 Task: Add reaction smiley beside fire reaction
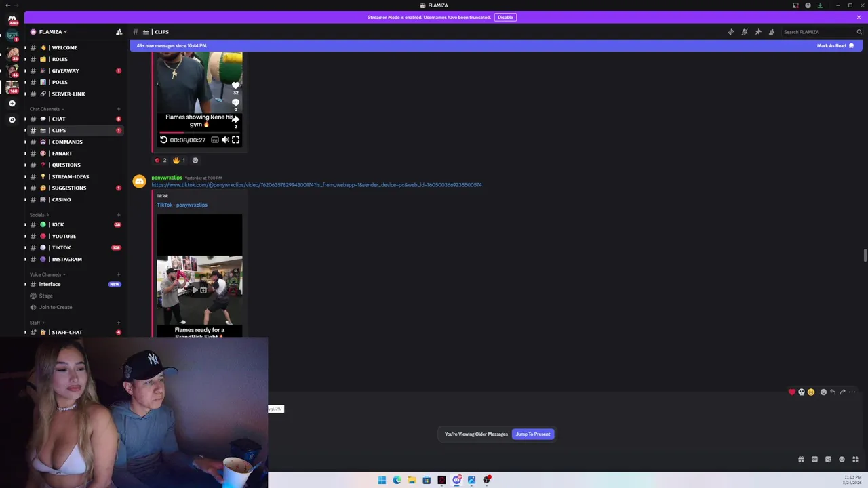[195, 160]
